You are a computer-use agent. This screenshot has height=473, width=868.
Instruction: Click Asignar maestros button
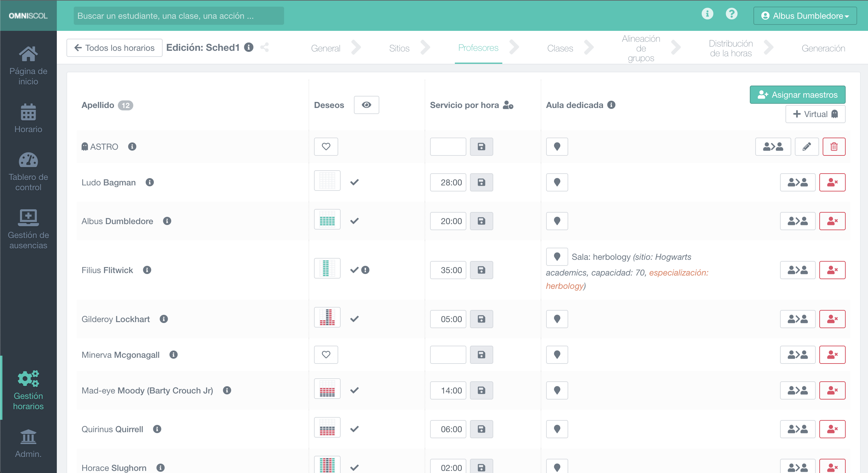tap(797, 95)
